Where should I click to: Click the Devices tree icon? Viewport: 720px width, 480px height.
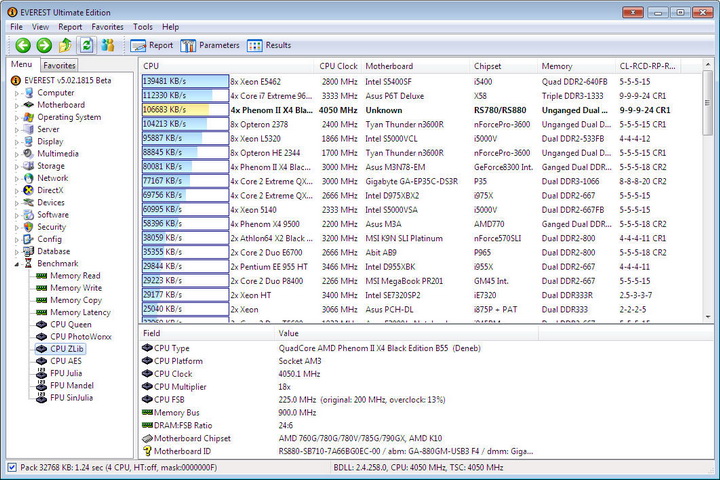coord(29,203)
